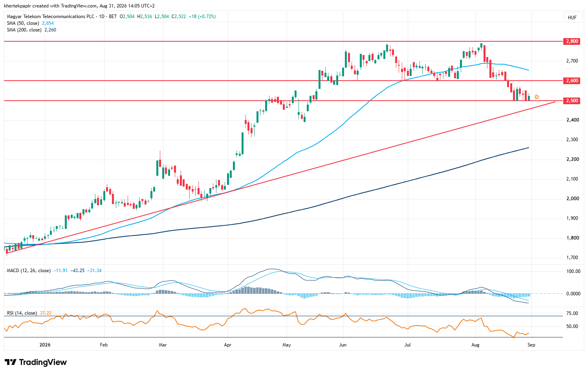This screenshot has width=588, height=374.
Task: Click the 1,700 price axis label
Action: point(572,258)
